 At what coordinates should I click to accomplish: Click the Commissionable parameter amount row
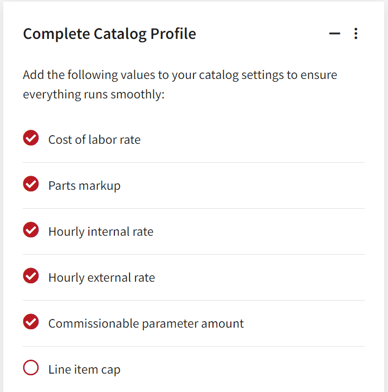pyautogui.click(x=194, y=323)
